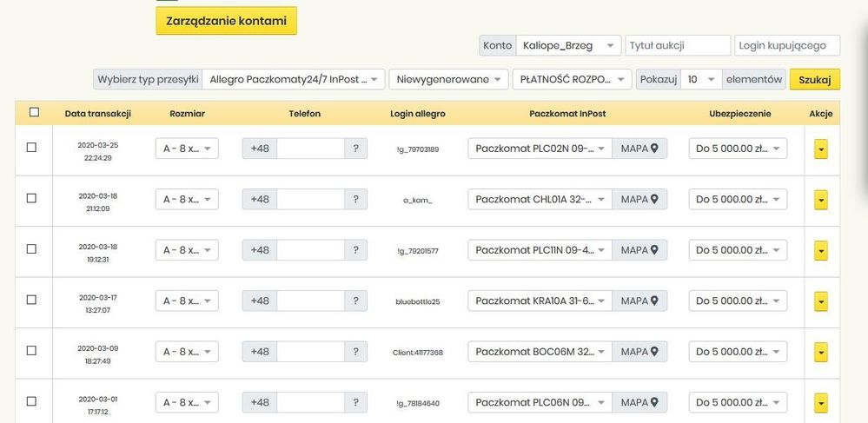Screen dimensions: 868x423
Task: Open Paczkomat PLC11N locker dropdown
Action: (540, 250)
